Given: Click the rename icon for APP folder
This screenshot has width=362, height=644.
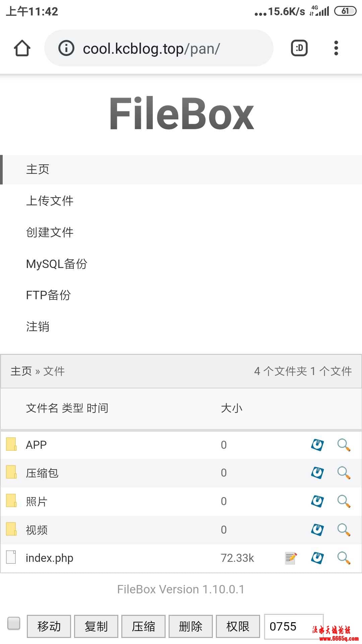Looking at the screenshot, I should (x=317, y=445).
